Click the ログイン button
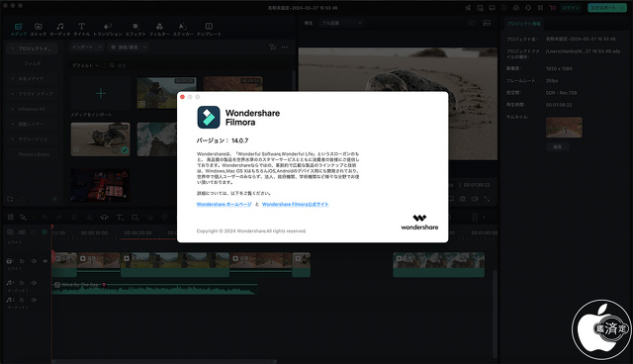Image resolution: width=633 pixels, height=364 pixels. click(x=571, y=8)
